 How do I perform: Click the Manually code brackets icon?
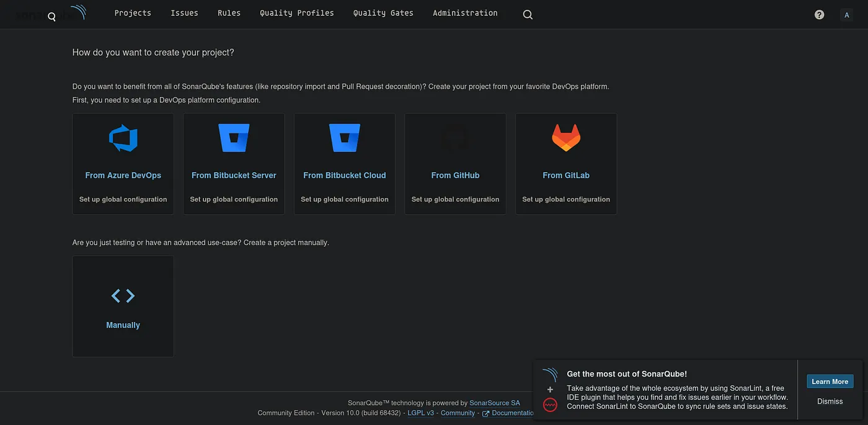coord(123,296)
